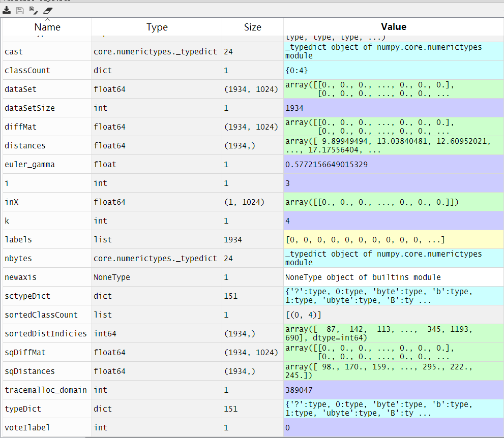Select the dataSet variable name

[20, 89]
